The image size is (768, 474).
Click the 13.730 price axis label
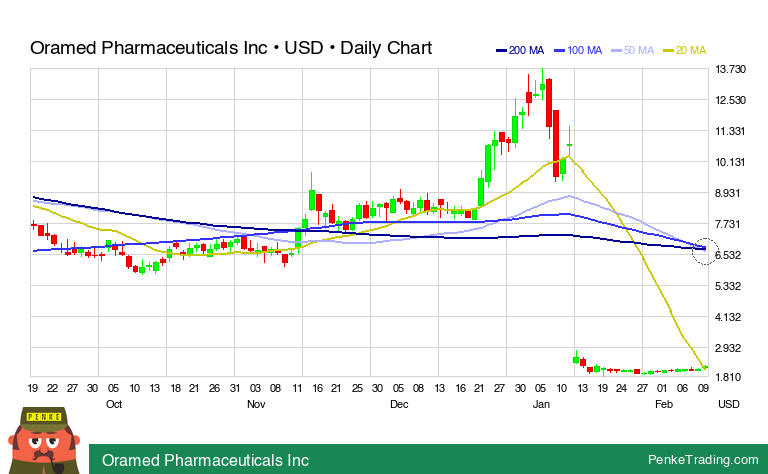click(730, 69)
